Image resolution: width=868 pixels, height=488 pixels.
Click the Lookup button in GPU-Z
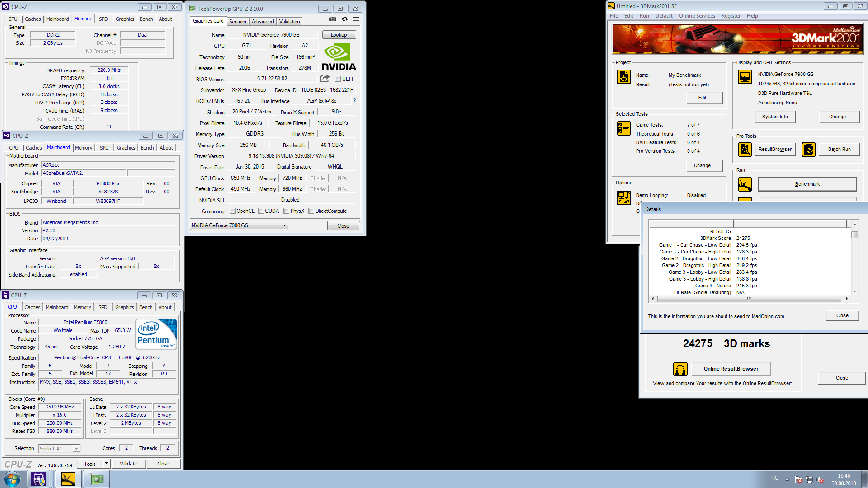339,35
